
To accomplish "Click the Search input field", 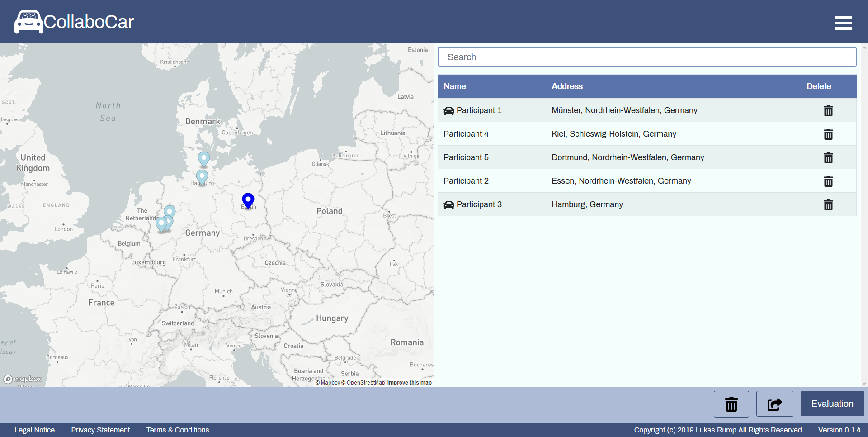I will click(x=647, y=57).
